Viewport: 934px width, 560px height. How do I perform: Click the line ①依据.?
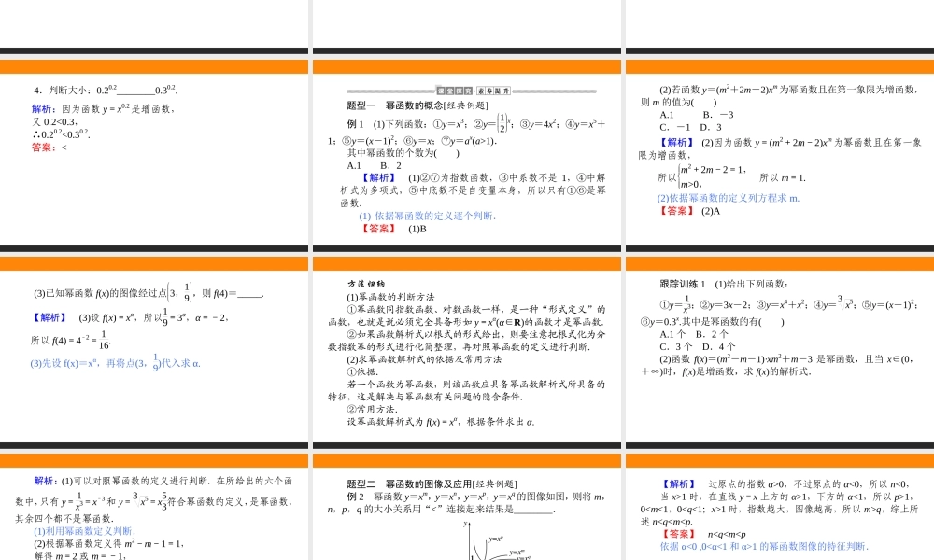[362, 372]
